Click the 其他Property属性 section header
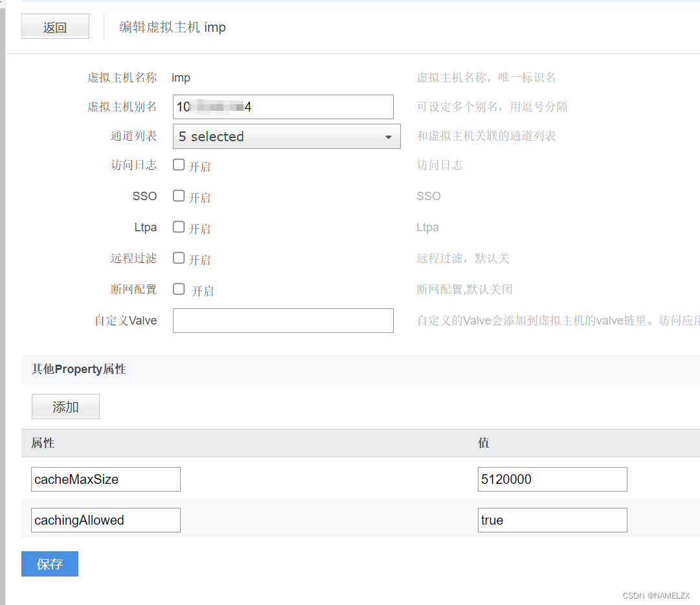Screen dimensions: 700x605 [x=79, y=369]
